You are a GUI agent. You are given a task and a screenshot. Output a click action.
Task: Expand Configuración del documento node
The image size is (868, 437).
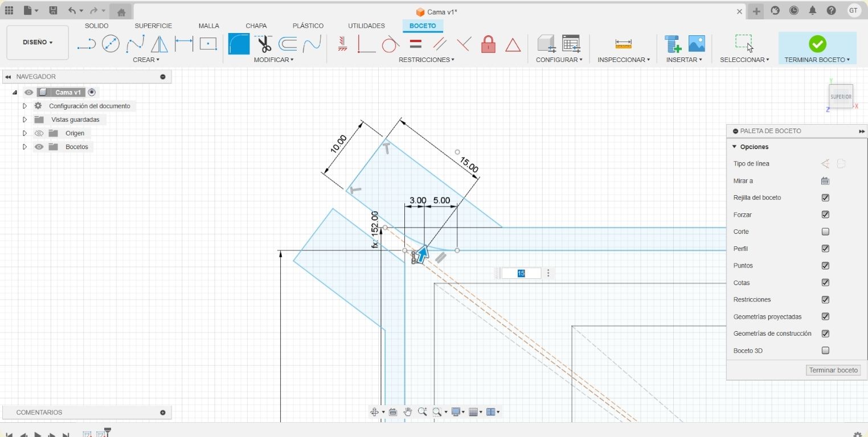[24, 106]
